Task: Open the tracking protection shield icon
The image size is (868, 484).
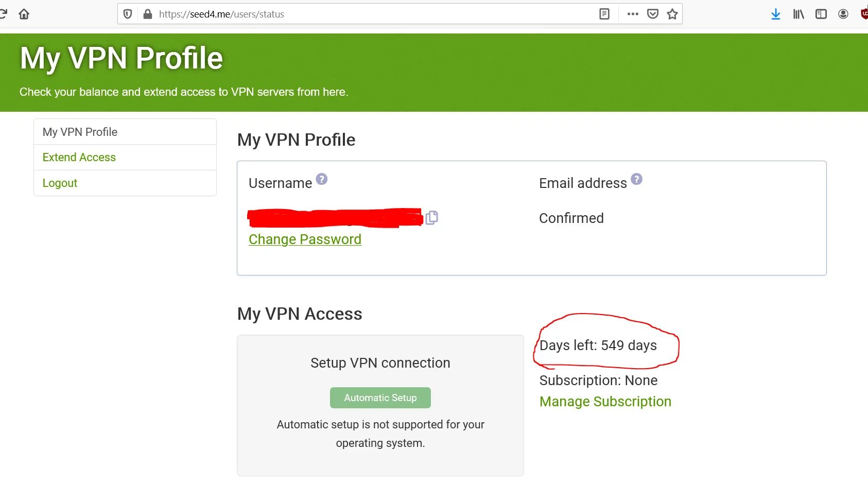Action: tap(128, 14)
